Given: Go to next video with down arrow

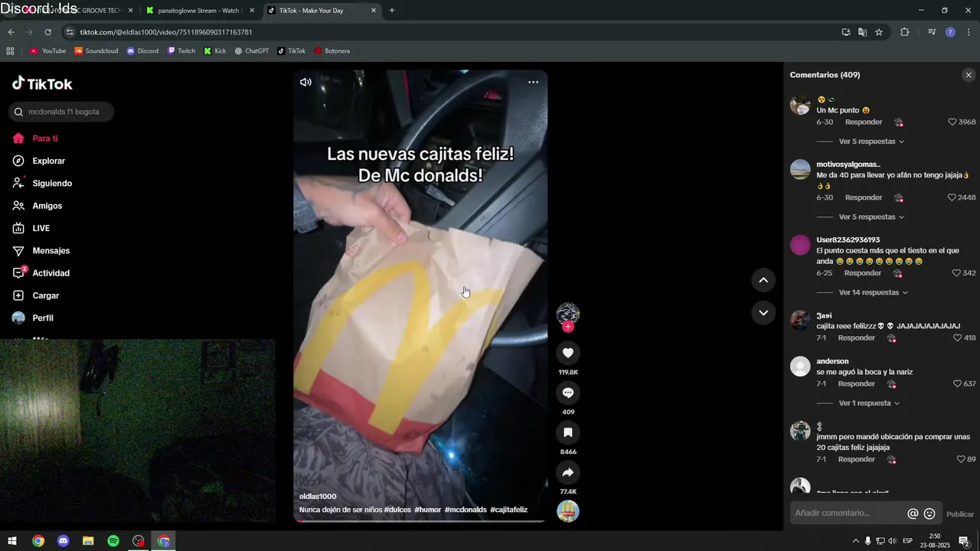Looking at the screenshot, I should 763,312.
